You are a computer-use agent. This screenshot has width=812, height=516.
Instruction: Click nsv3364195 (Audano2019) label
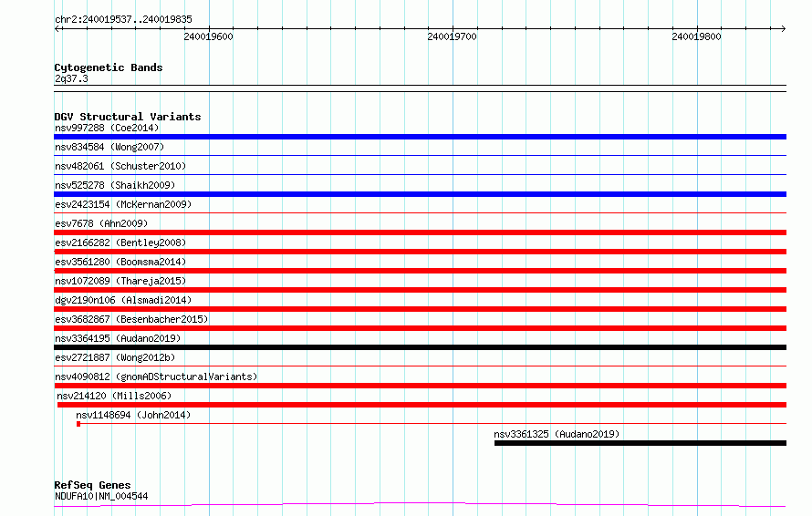[x=118, y=338]
